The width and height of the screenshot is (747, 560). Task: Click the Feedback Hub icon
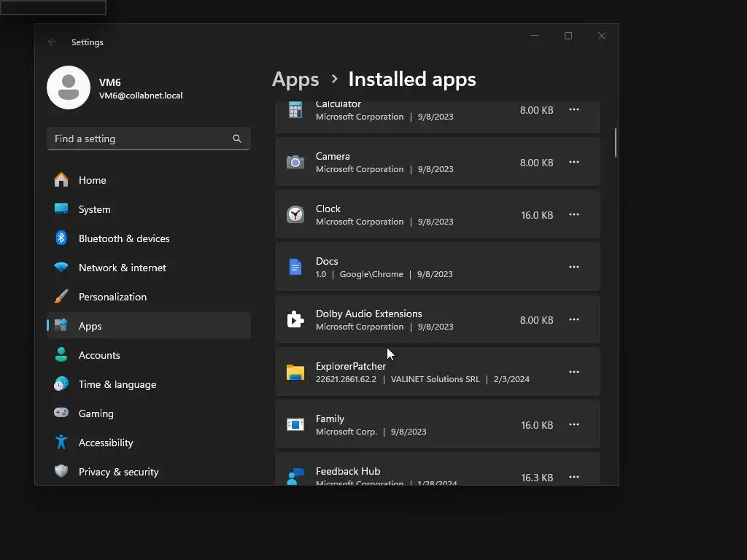(x=295, y=476)
